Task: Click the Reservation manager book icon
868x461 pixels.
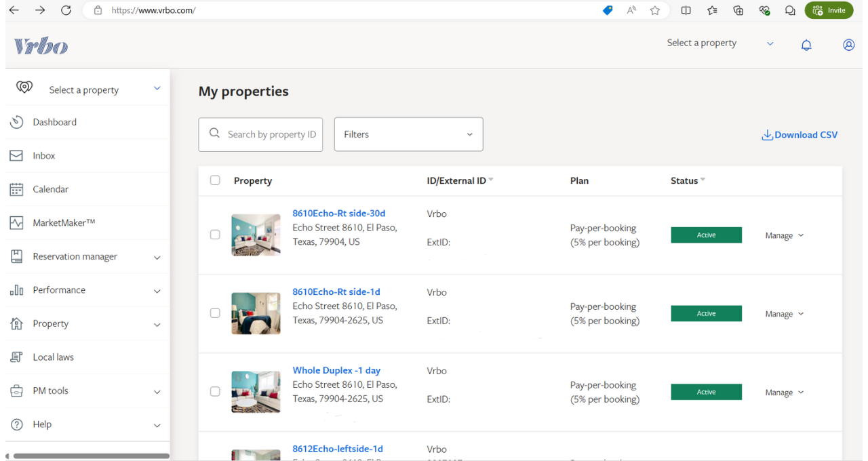Action: pyautogui.click(x=16, y=256)
